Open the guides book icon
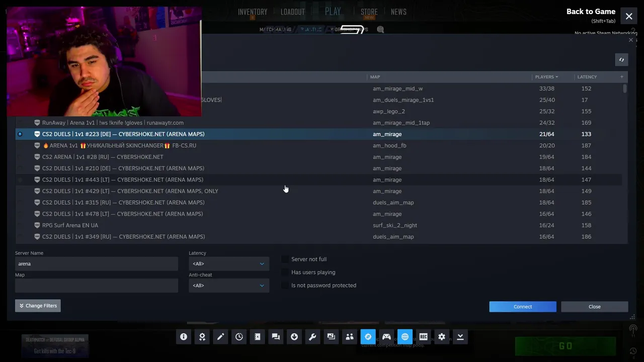 (258, 337)
